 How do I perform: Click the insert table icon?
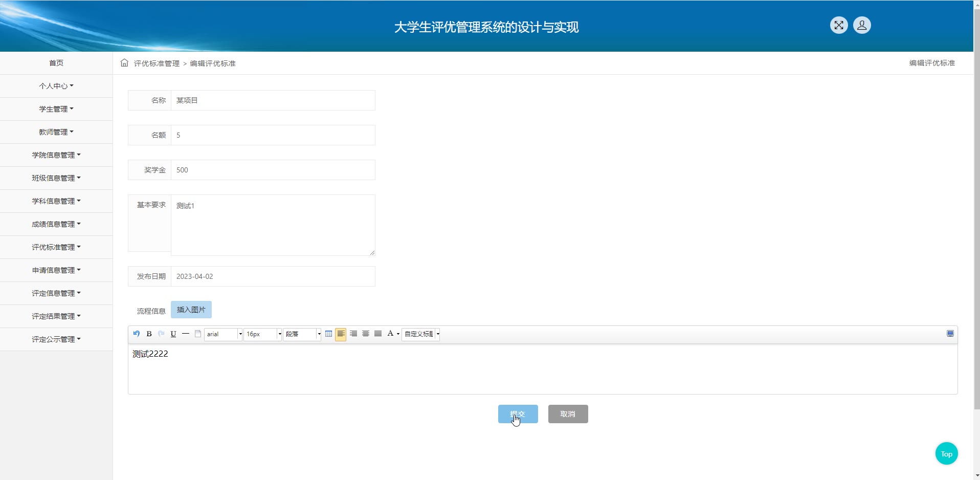coord(328,334)
